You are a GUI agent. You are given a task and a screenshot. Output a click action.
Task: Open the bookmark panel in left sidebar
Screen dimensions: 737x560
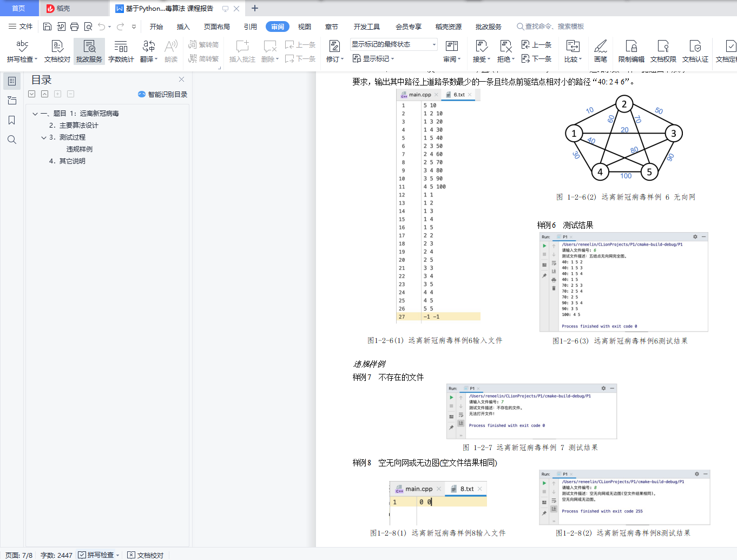pyautogui.click(x=12, y=120)
